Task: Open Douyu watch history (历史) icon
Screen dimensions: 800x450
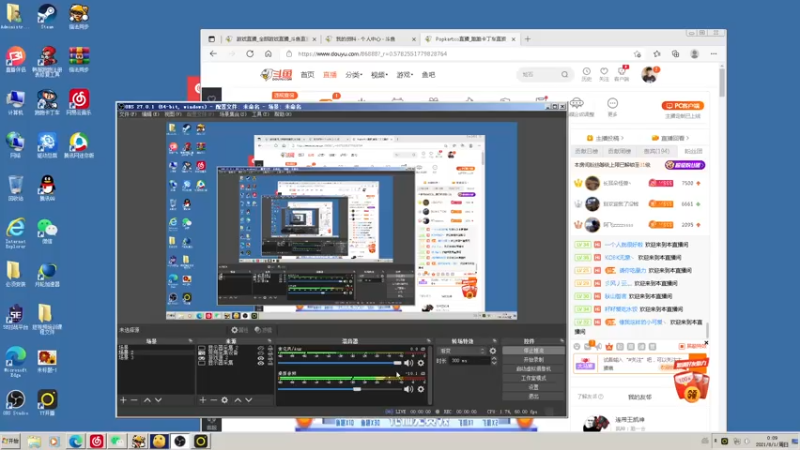Action: (587, 74)
